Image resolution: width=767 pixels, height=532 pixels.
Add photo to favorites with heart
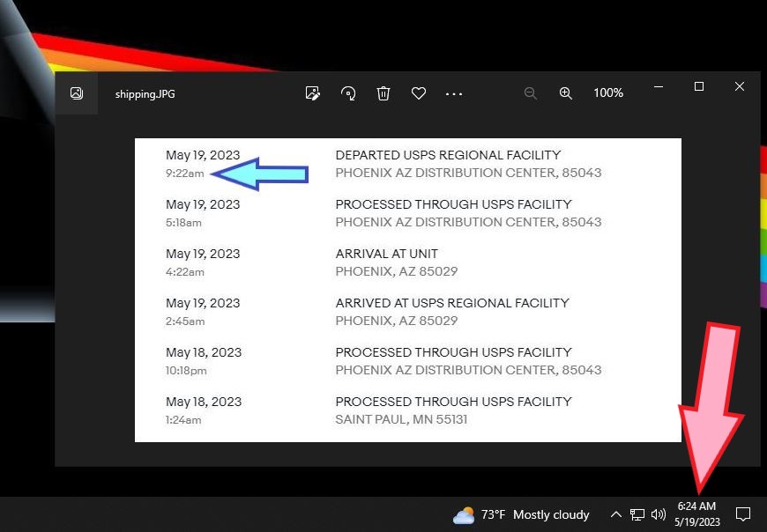pos(419,92)
